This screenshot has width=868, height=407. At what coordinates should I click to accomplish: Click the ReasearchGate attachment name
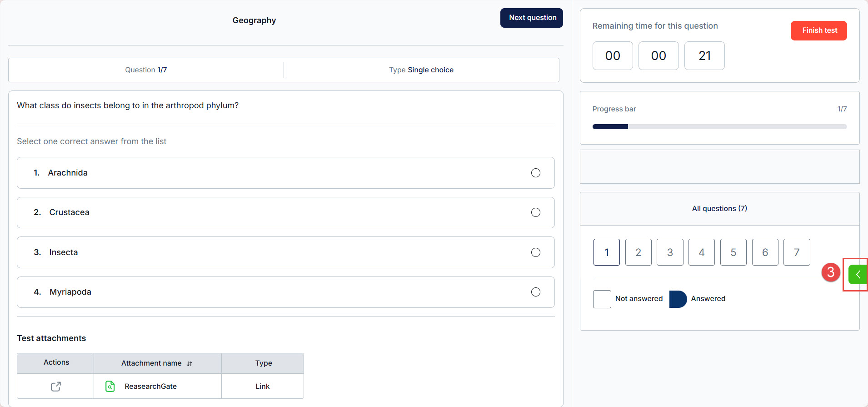point(150,387)
